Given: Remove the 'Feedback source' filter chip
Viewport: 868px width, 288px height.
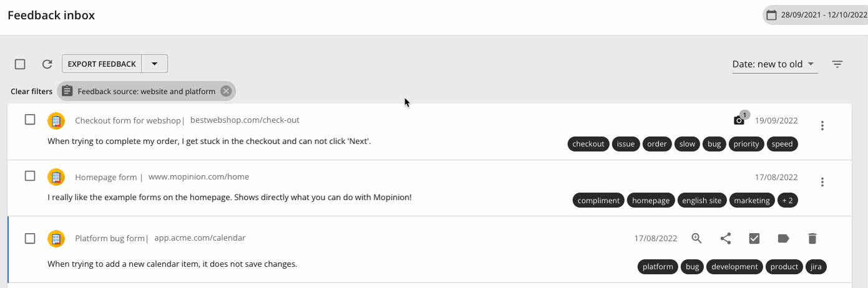Looking at the screenshot, I should click(x=226, y=91).
